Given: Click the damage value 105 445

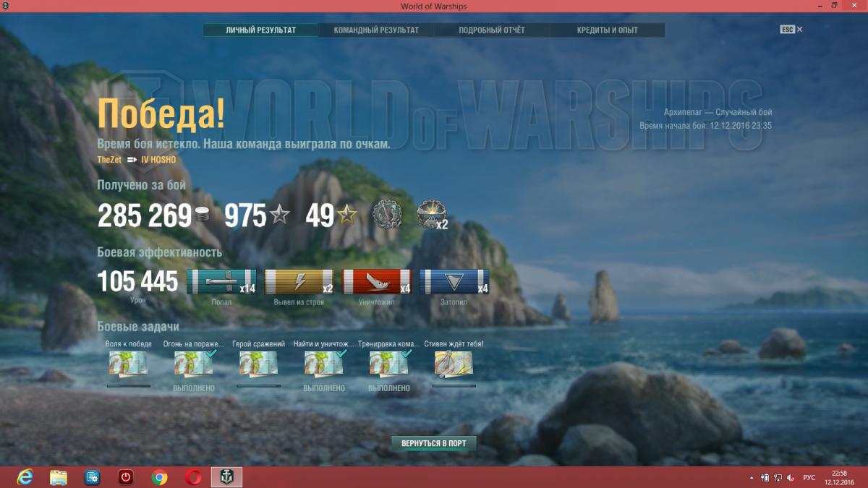Looking at the screenshot, I should click(137, 282).
